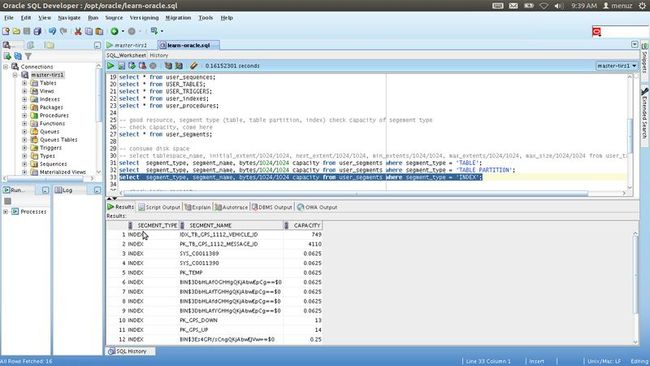Click the system settings gear in top panel
This screenshot has width=650, height=366.
[x=642, y=5]
